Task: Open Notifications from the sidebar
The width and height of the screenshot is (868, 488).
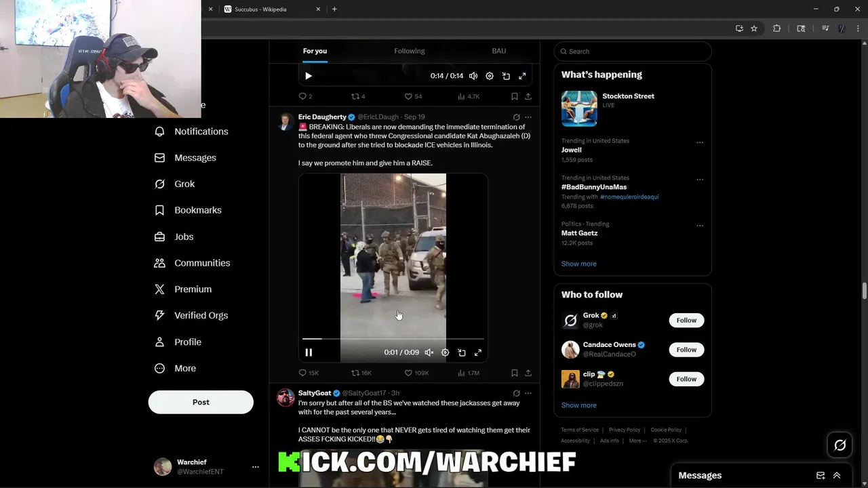Action: (x=191, y=131)
